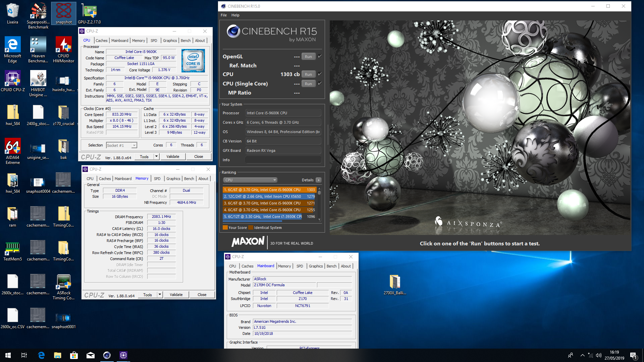Run the OpenGL benchmark
644x362 pixels.
pyautogui.click(x=308, y=57)
